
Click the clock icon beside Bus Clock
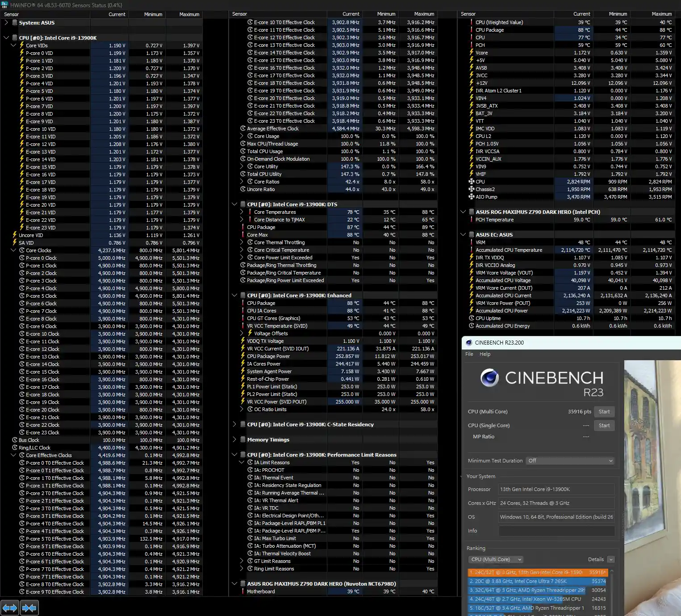pyautogui.click(x=15, y=440)
